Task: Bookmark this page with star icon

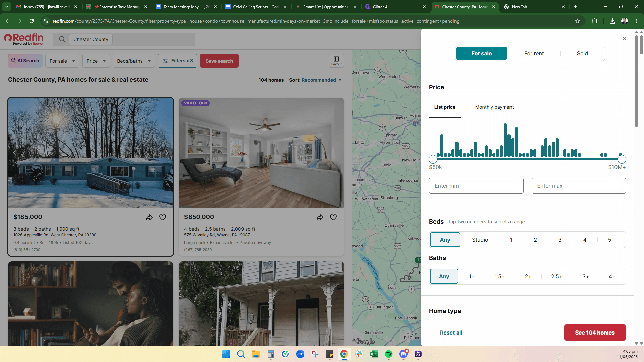Action: point(578,21)
